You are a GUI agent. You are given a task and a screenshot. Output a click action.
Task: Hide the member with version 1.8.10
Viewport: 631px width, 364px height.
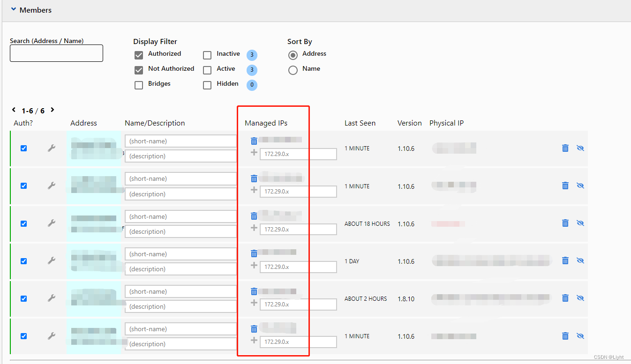pos(580,298)
